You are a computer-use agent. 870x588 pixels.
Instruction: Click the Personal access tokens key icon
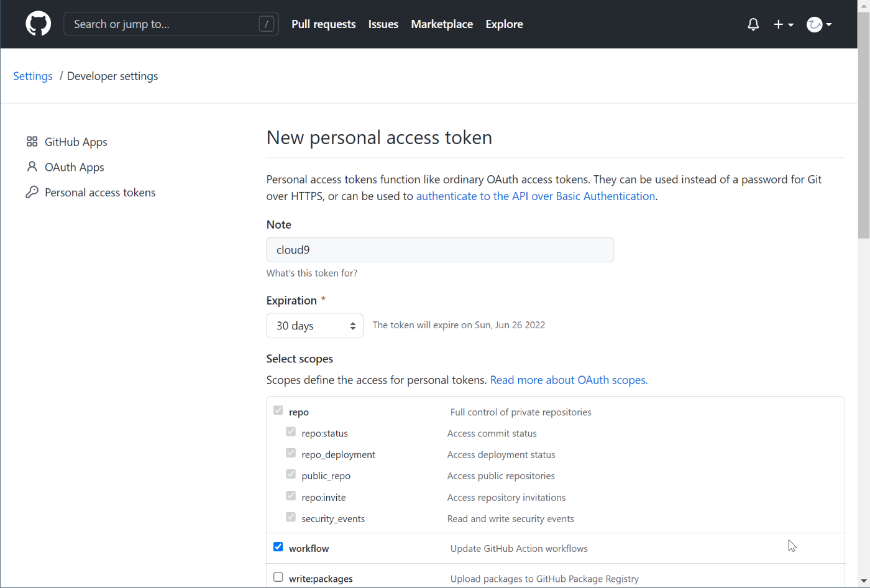pos(32,192)
